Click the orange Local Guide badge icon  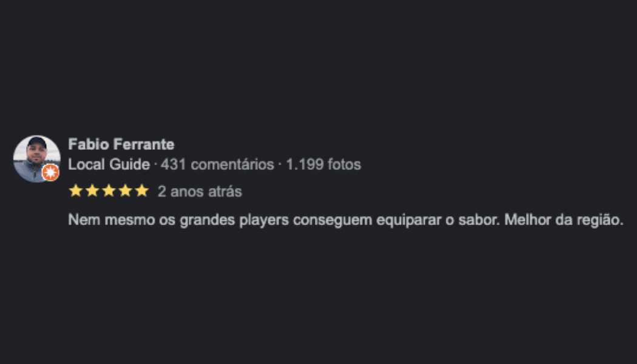click(x=51, y=173)
